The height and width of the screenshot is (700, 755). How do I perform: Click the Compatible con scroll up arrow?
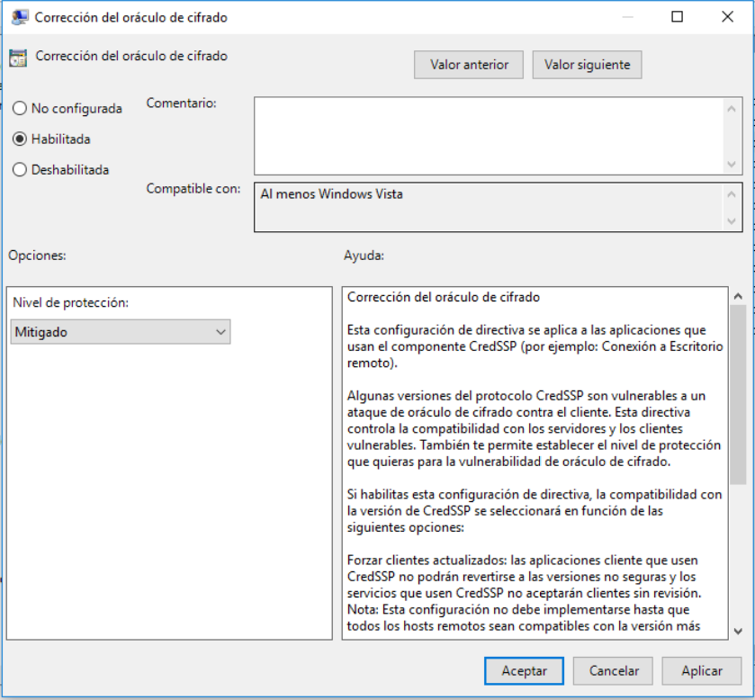[x=732, y=194]
